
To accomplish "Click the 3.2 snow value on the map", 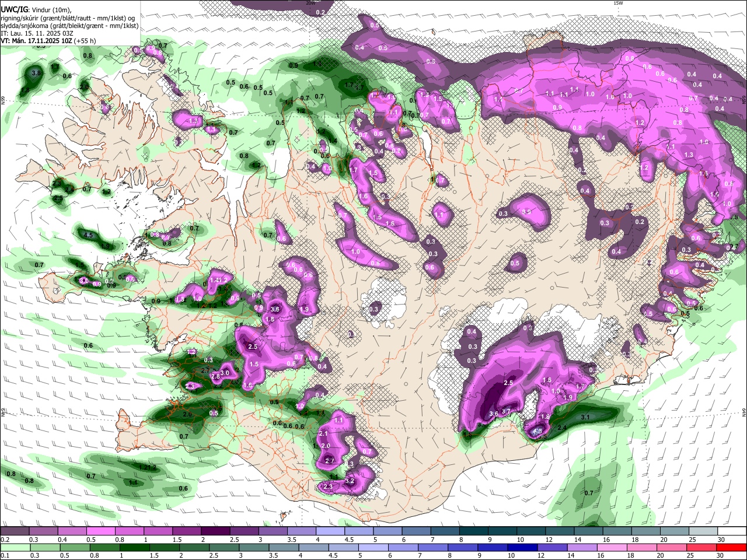I will (350, 481).
